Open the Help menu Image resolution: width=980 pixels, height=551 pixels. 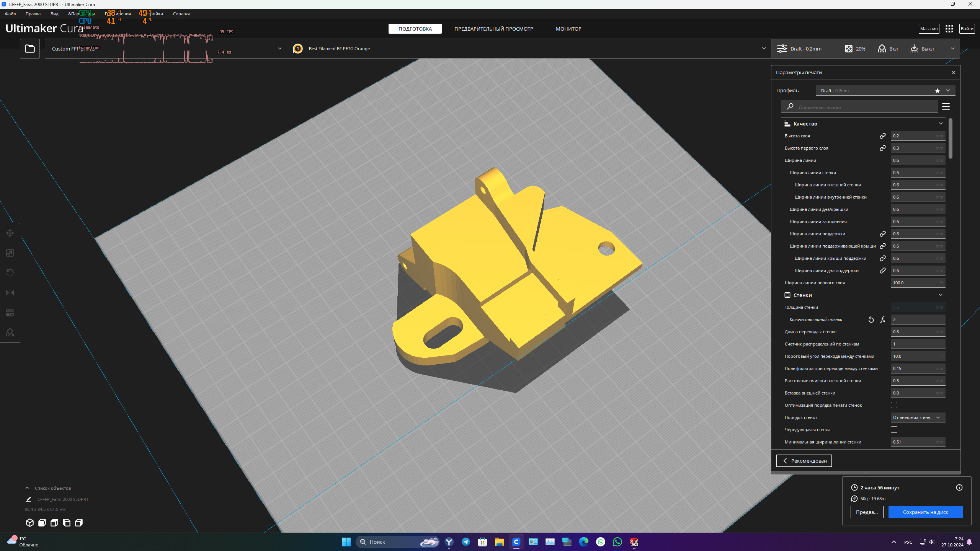pos(181,14)
